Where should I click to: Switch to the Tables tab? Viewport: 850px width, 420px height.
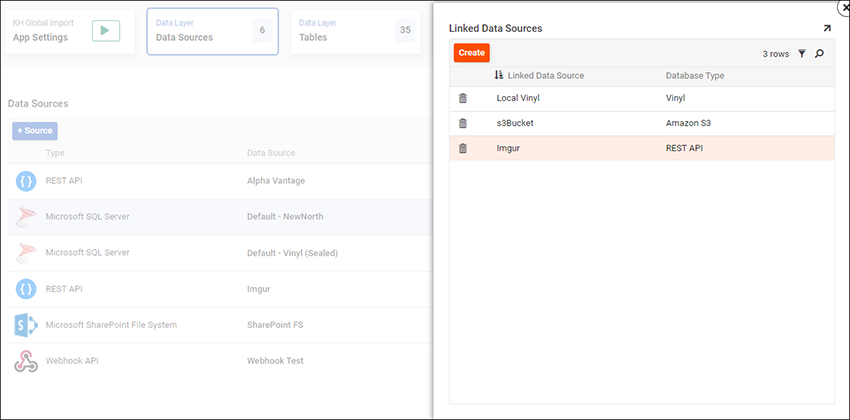pos(355,31)
